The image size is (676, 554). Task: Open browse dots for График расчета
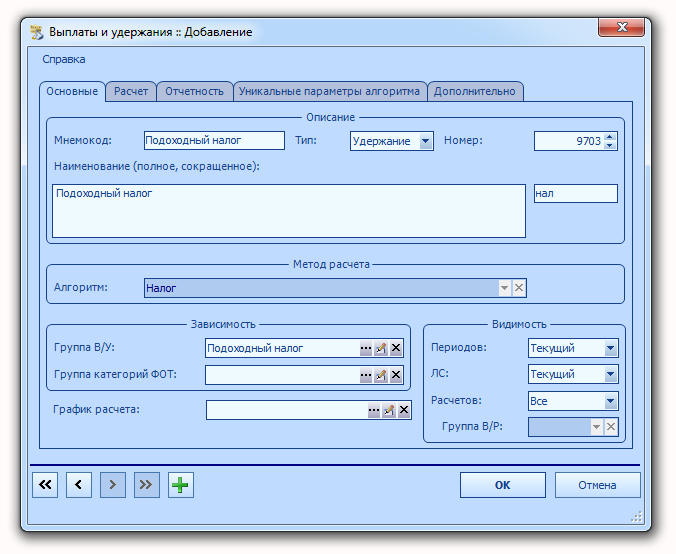(374, 410)
